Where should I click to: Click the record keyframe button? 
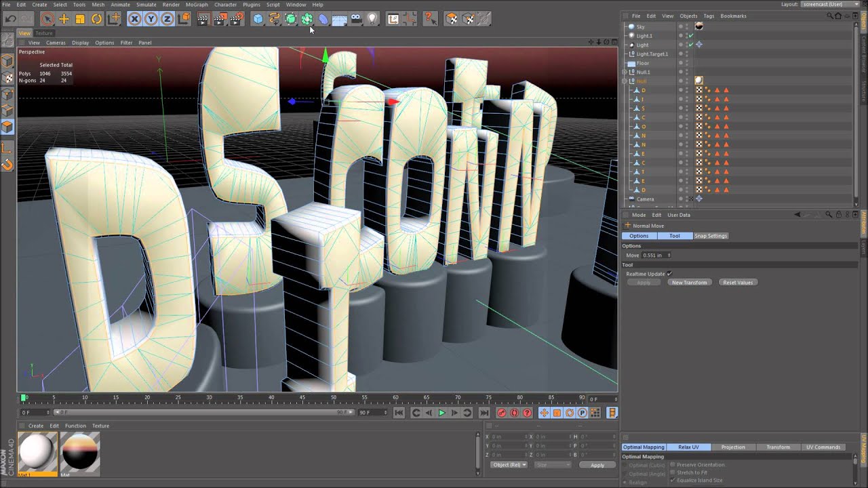coord(502,413)
